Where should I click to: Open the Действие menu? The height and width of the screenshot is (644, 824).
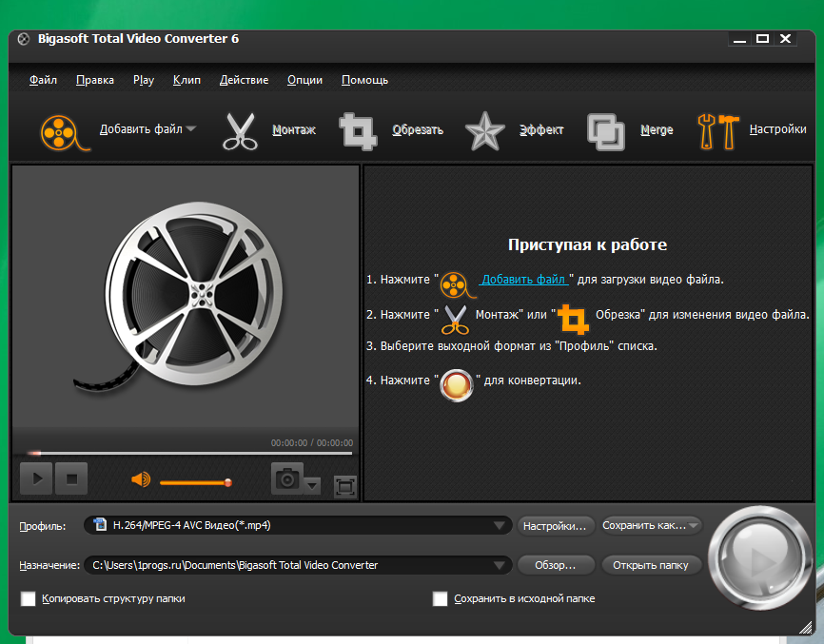[244, 80]
